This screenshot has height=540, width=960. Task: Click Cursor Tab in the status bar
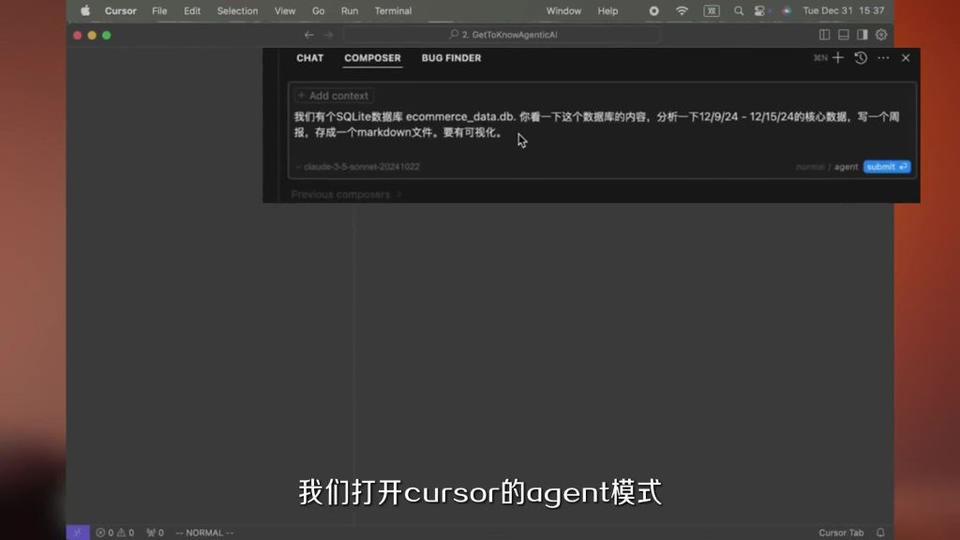coord(841,533)
